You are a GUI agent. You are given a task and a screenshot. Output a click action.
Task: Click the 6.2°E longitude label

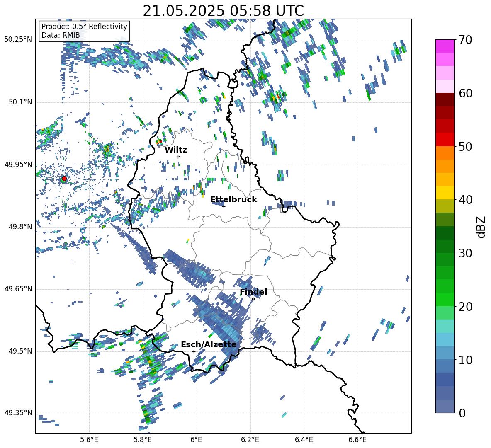coord(250,440)
